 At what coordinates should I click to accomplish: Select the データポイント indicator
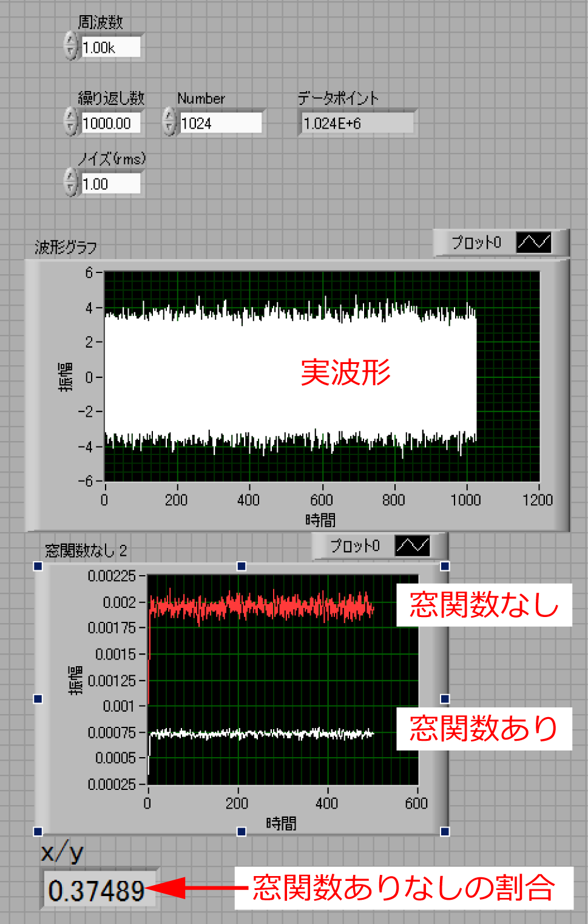(x=357, y=123)
